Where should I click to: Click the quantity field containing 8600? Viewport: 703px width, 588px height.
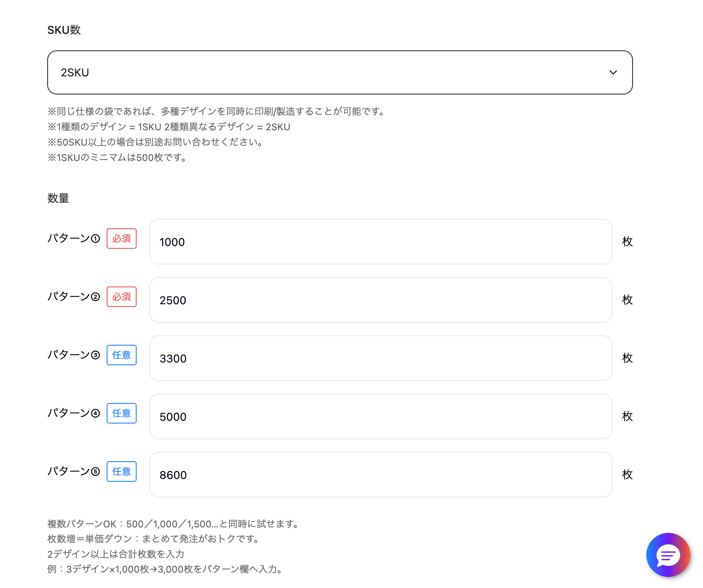[380, 475]
